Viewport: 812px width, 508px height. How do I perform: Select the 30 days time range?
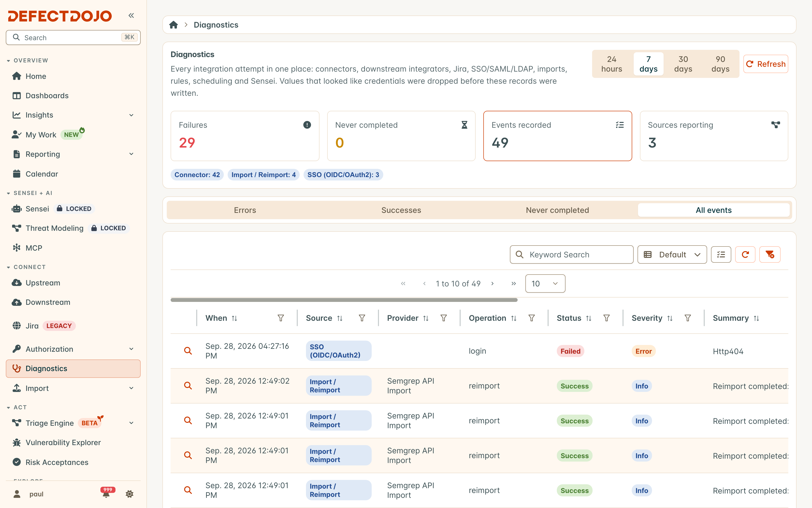(683, 64)
